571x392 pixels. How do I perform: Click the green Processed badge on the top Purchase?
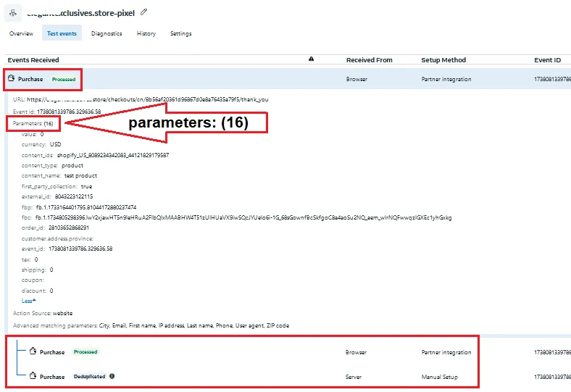(64, 80)
